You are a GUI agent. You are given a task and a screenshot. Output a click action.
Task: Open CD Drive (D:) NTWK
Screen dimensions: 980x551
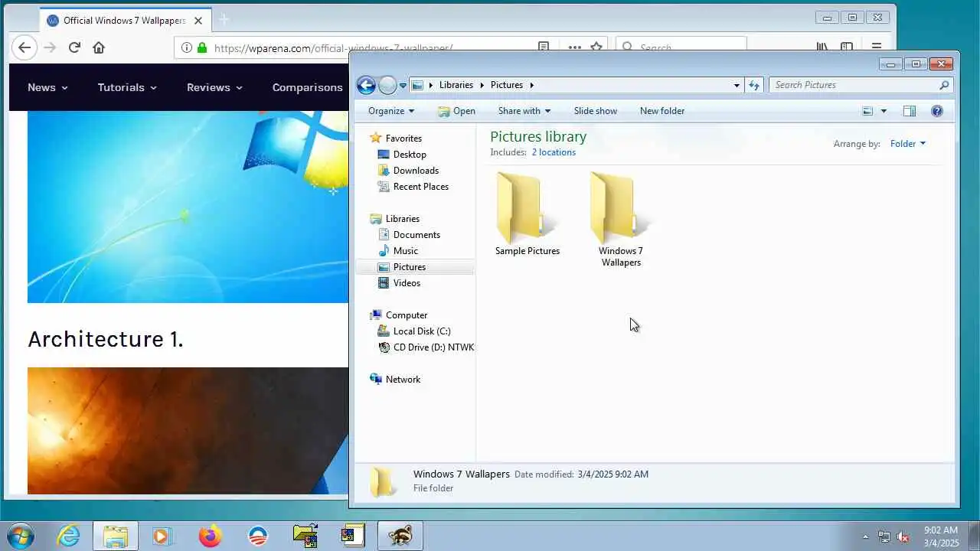433,347
